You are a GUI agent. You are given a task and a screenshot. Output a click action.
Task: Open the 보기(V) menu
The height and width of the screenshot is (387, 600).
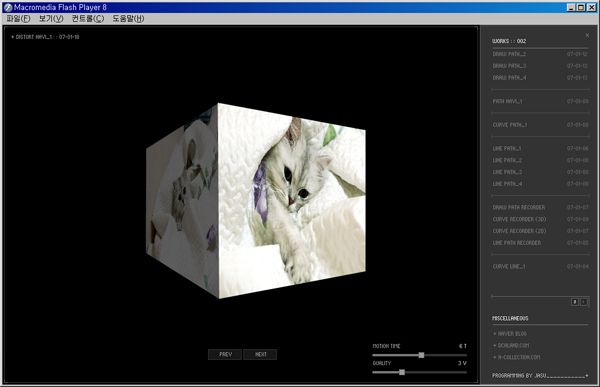pos(51,18)
